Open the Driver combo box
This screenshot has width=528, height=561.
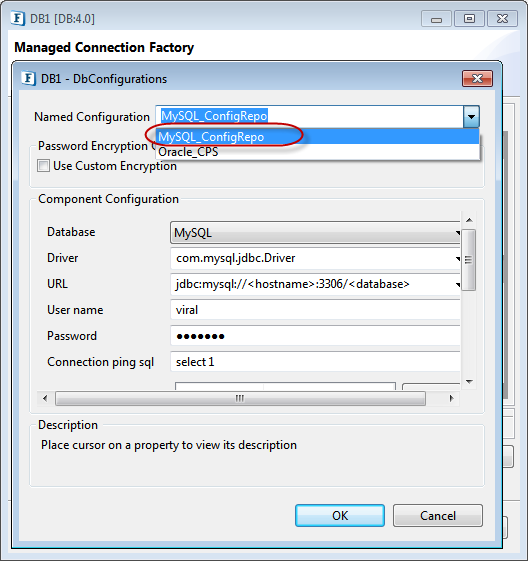click(316, 258)
